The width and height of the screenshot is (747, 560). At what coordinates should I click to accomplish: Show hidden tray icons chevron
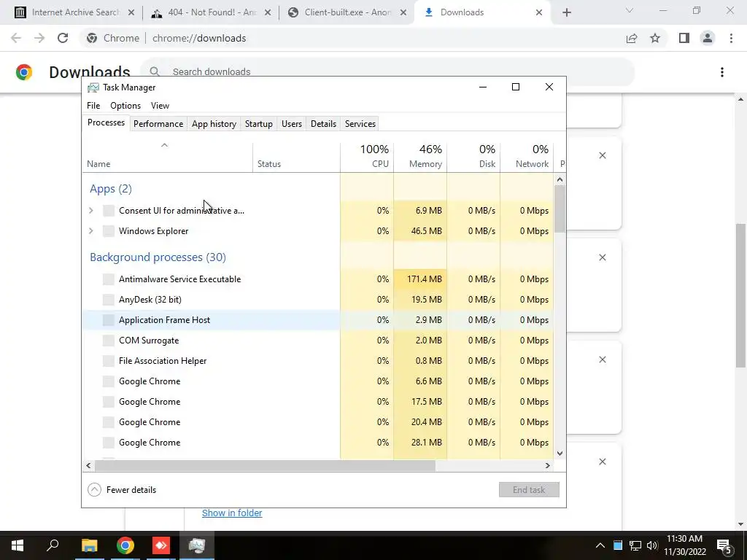click(x=600, y=545)
